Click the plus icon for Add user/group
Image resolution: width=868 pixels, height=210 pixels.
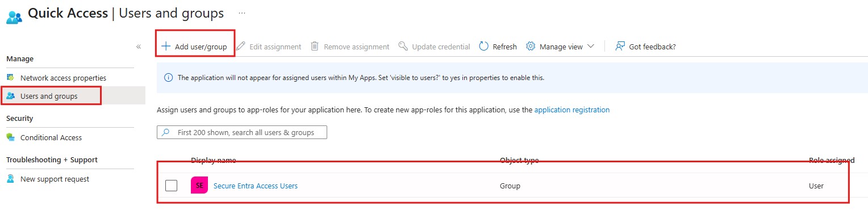[x=166, y=46]
